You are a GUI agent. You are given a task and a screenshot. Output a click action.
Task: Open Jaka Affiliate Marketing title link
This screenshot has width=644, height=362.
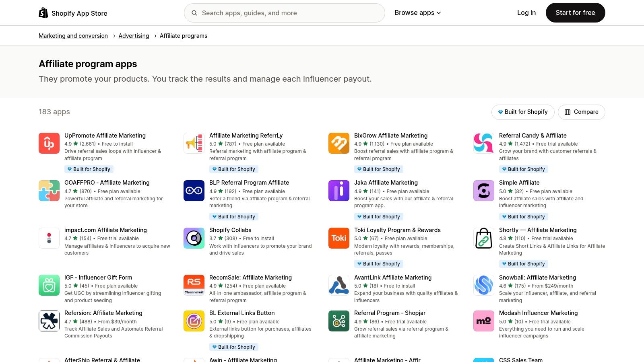click(386, 183)
